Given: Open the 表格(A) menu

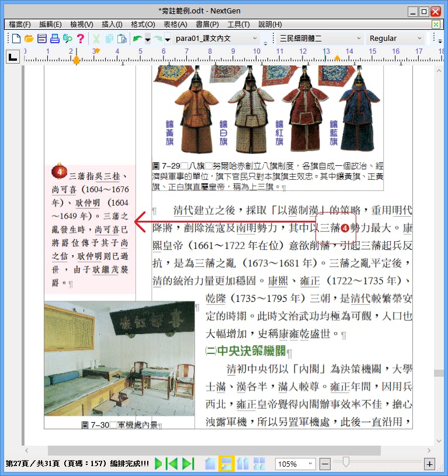Looking at the screenshot, I should point(175,25).
